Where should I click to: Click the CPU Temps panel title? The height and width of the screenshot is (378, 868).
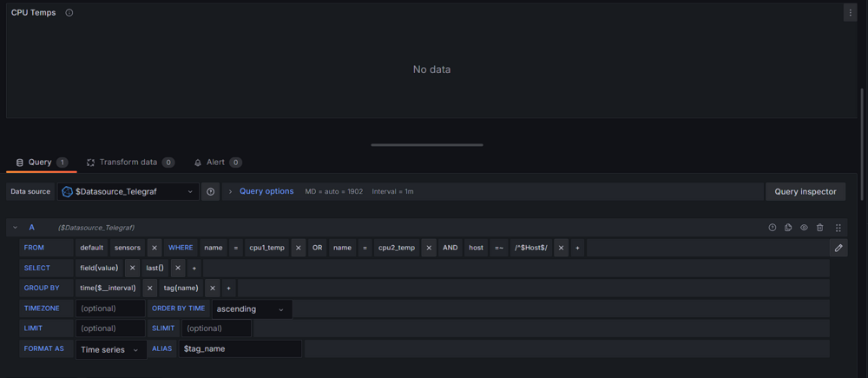(33, 13)
